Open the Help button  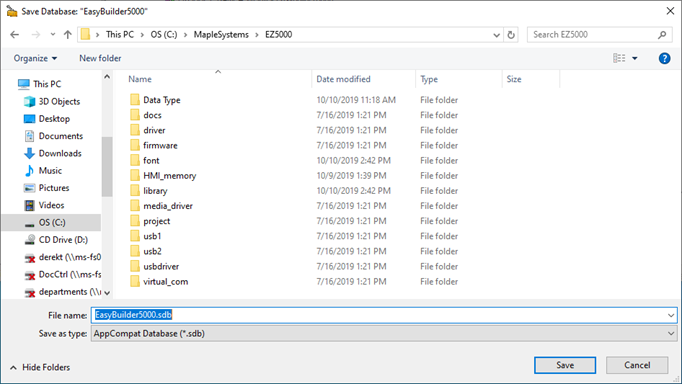tap(664, 58)
